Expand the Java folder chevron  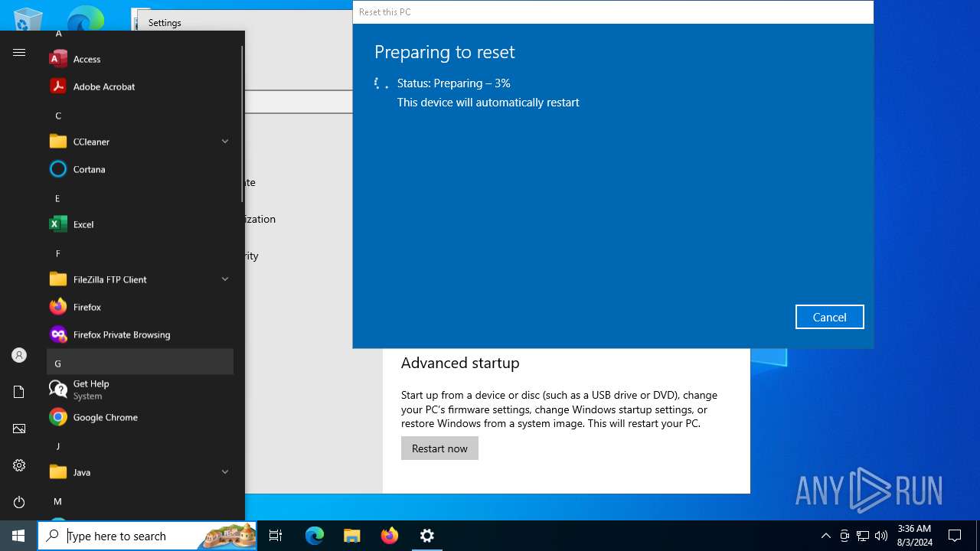[x=225, y=472]
